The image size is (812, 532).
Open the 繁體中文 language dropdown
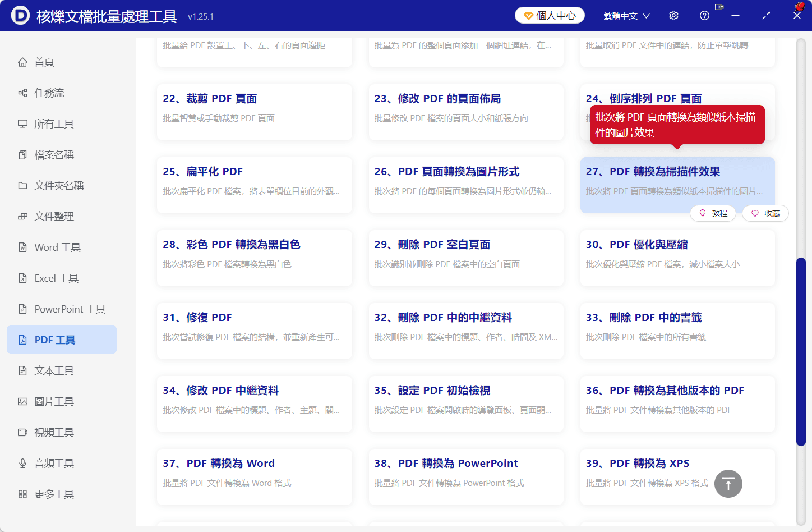coord(626,16)
